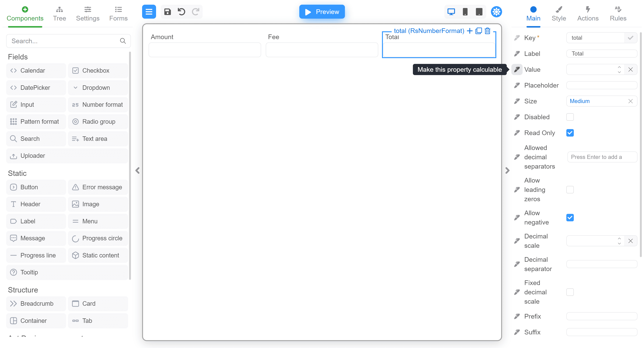Click the blue hamburger menu button
The width and height of the screenshot is (644, 348).
[x=149, y=12]
